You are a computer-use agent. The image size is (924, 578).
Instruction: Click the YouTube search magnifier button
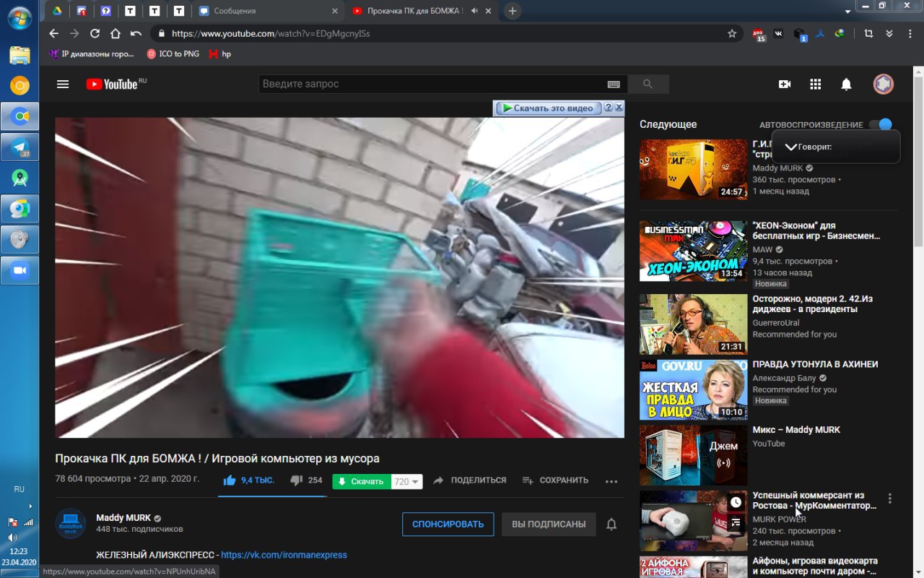pos(648,85)
